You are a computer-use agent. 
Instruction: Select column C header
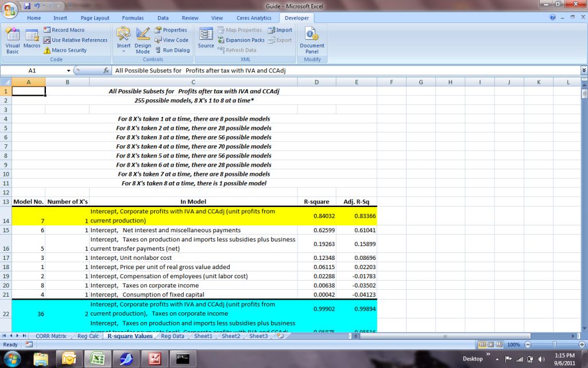193,82
